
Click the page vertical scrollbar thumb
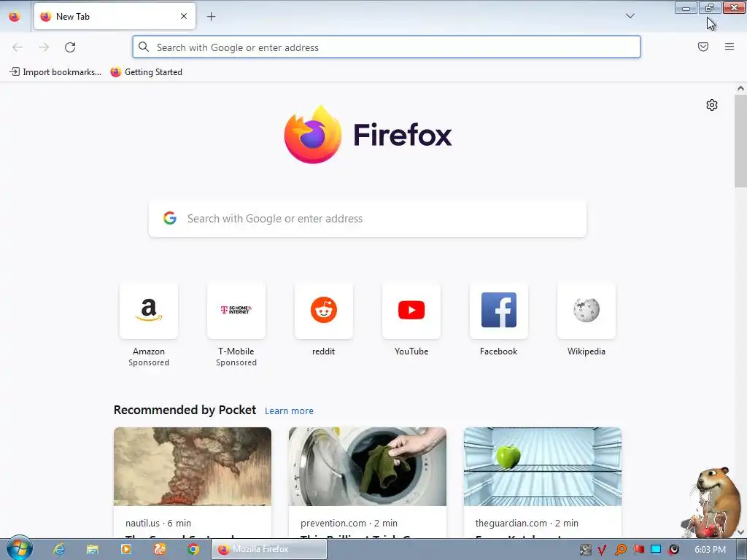(x=740, y=141)
